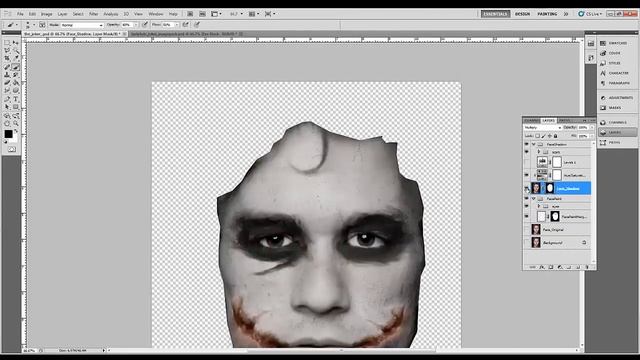The height and width of the screenshot is (360, 640).
Task: Select the Crop tool
Action: coord(7,58)
